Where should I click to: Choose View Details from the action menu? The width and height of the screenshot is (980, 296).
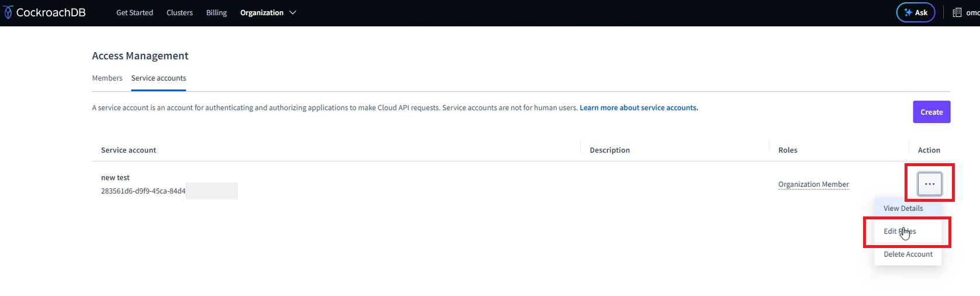coord(907,208)
